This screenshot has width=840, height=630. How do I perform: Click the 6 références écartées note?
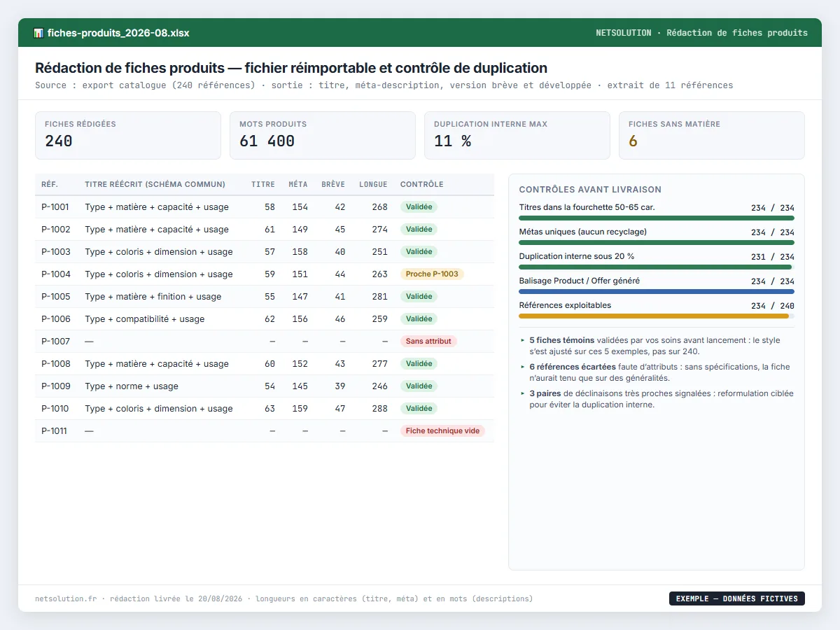coord(657,372)
